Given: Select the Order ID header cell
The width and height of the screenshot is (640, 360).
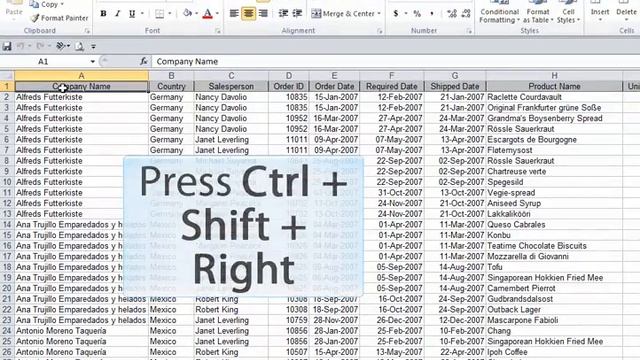Looking at the screenshot, I should [289, 87].
